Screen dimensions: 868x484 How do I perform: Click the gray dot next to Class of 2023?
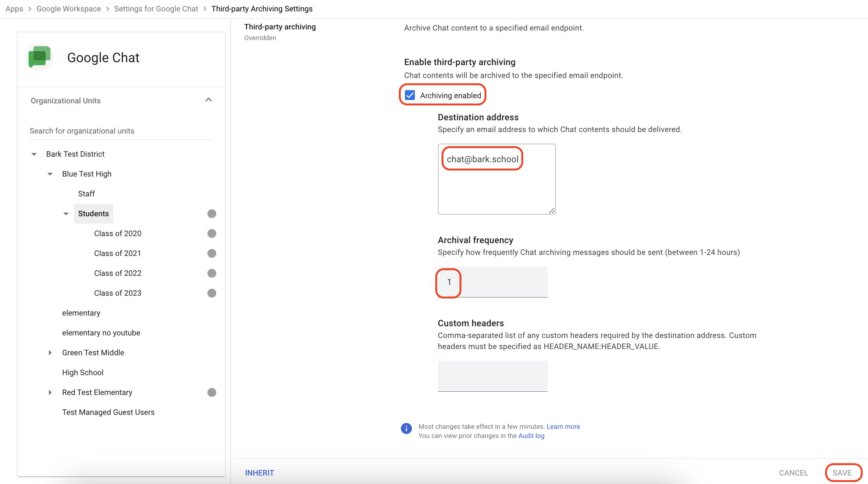212,293
